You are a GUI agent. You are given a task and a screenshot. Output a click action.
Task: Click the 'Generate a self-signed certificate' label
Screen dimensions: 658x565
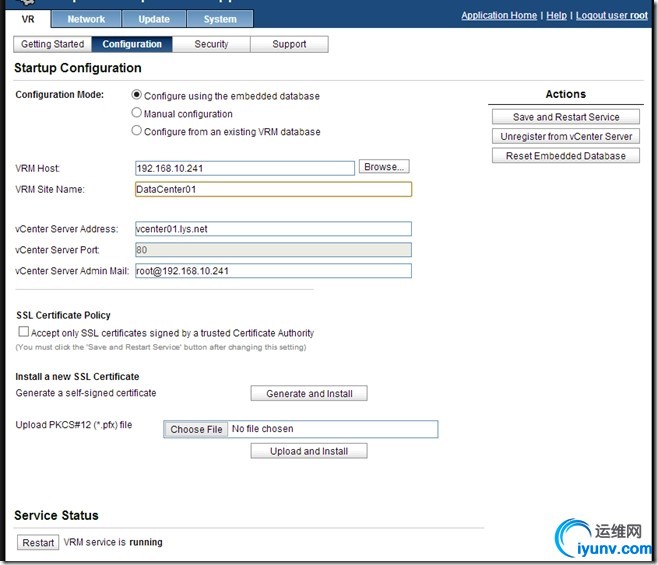pyautogui.click(x=86, y=393)
